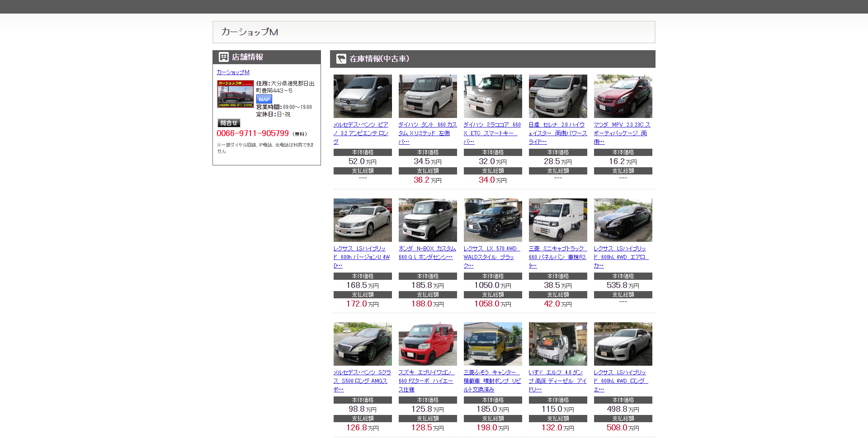This screenshot has height=438, width=868.
Task: Open Mazda MPV 2.3 23C listing link
Action: pyautogui.click(x=622, y=133)
